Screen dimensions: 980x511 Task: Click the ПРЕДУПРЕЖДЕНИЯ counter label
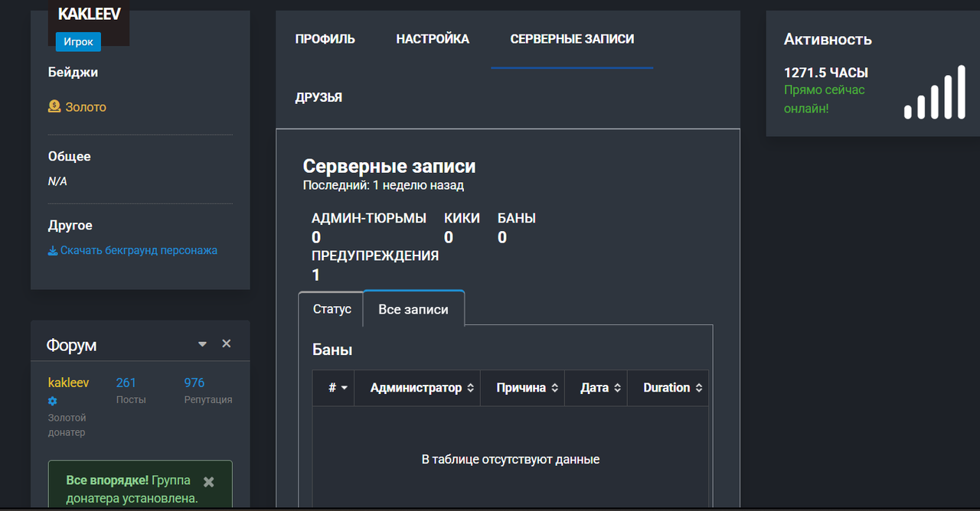pyautogui.click(x=375, y=255)
